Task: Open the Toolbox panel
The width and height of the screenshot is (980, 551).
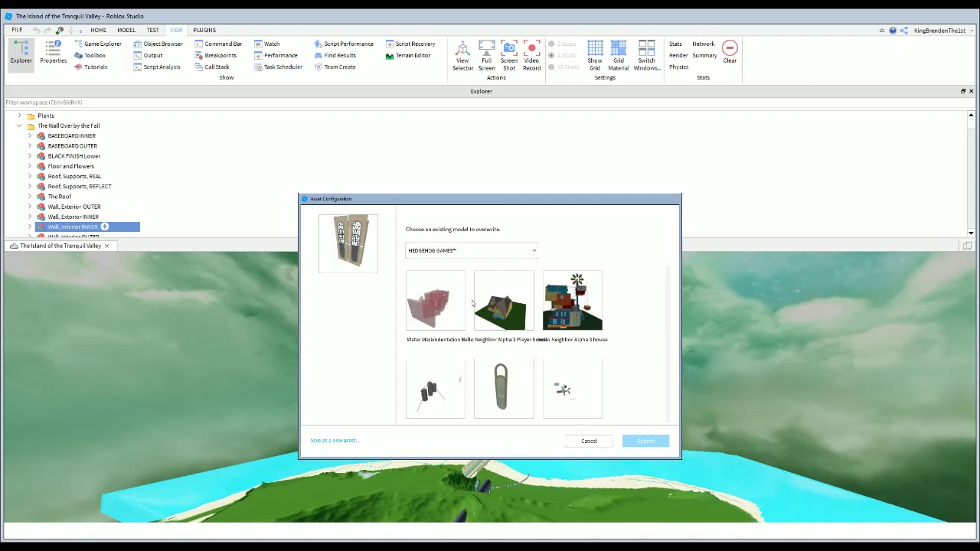Action: click(x=90, y=55)
